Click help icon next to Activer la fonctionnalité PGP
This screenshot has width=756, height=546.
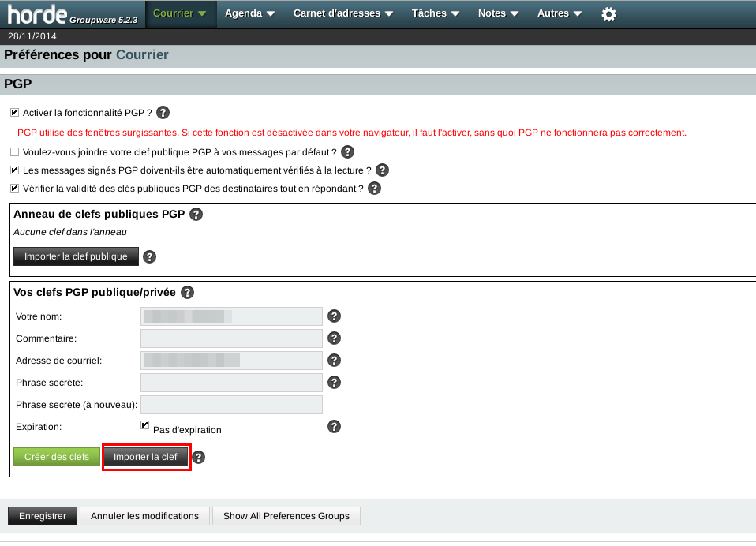(x=163, y=113)
